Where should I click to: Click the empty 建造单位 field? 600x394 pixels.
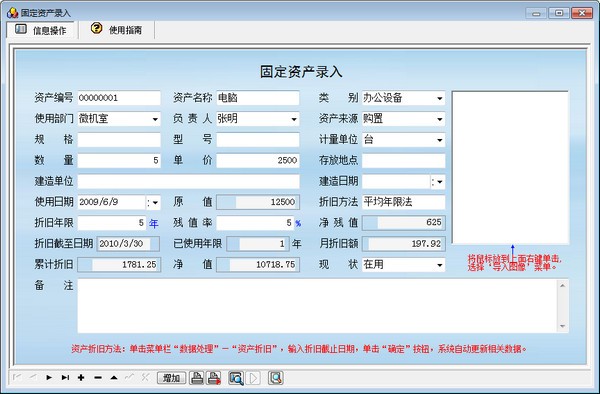pos(188,181)
